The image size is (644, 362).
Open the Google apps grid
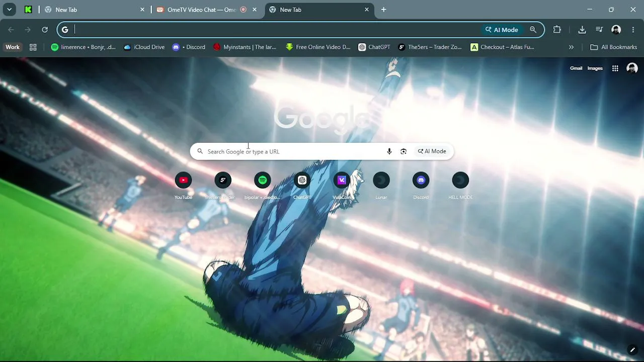coord(615,68)
